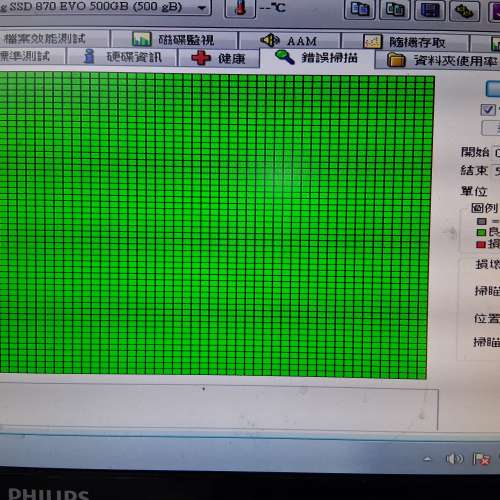Click the green good-block legend swatch
Viewport: 500px width, 500px height.
click(481, 232)
